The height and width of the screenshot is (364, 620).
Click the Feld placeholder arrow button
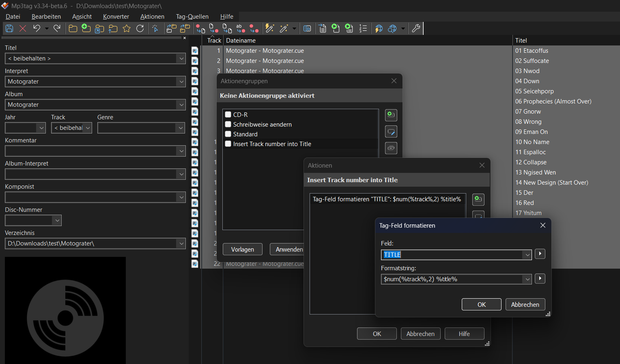pyautogui.click(x=540, y=254)
